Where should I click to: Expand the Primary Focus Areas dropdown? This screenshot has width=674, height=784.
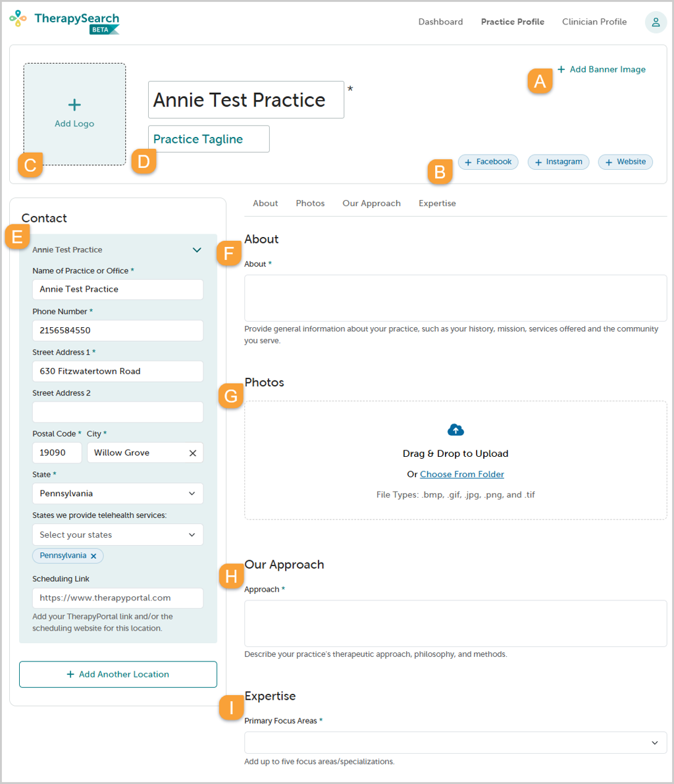pos(455,743)
